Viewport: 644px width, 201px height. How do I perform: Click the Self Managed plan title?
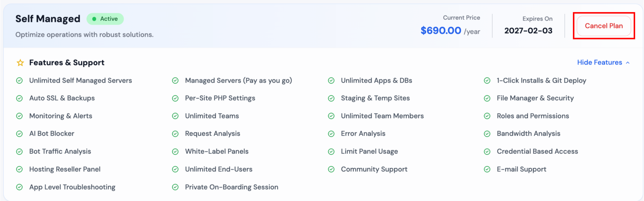click(x=48, y=19)
